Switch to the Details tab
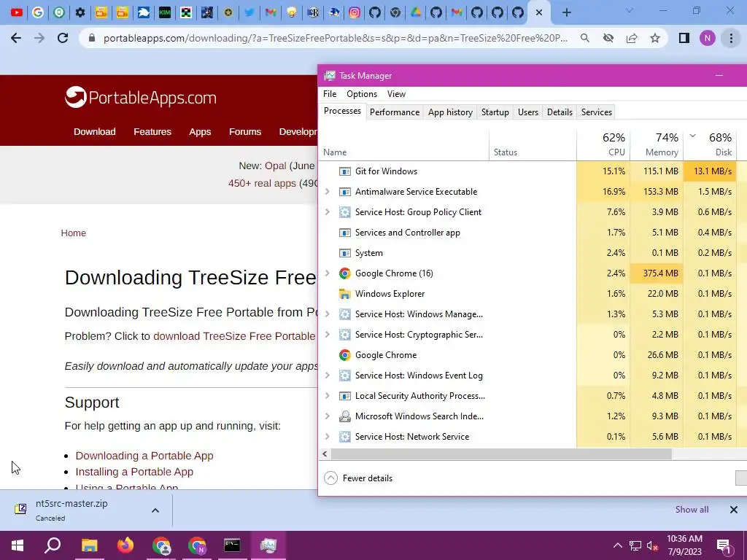 click(x=560, y=112)
